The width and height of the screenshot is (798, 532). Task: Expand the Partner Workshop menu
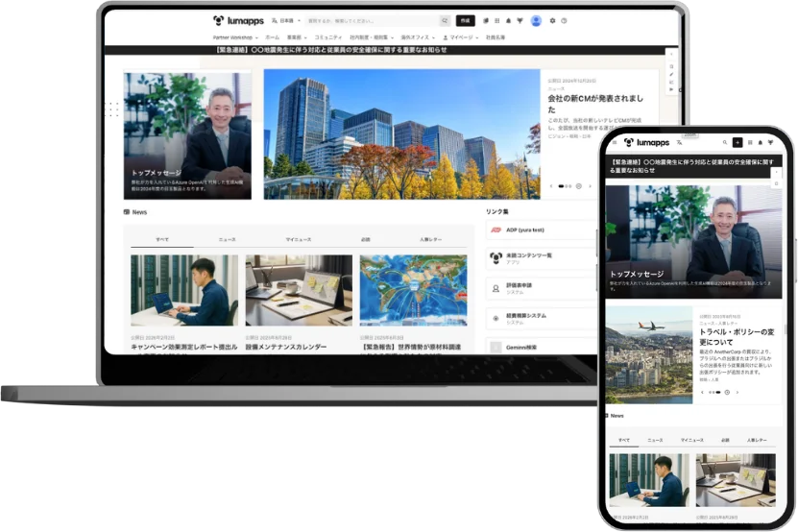235,37
